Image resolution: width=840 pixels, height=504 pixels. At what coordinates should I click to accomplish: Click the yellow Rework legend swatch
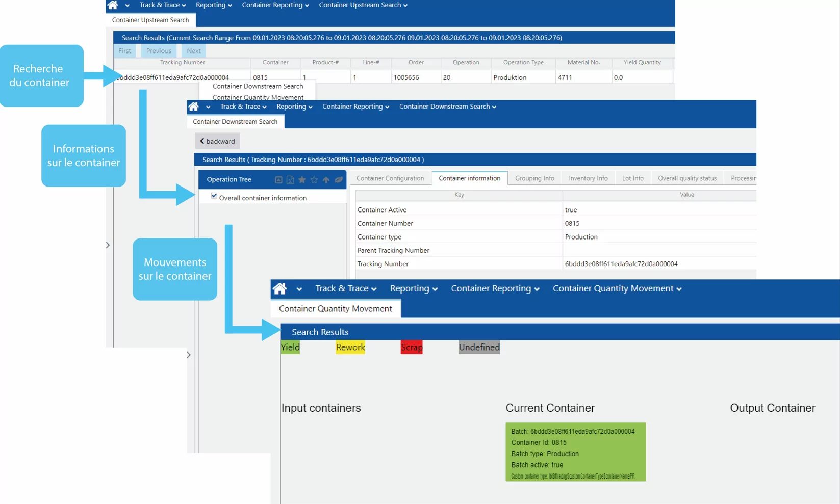point(350,348)
